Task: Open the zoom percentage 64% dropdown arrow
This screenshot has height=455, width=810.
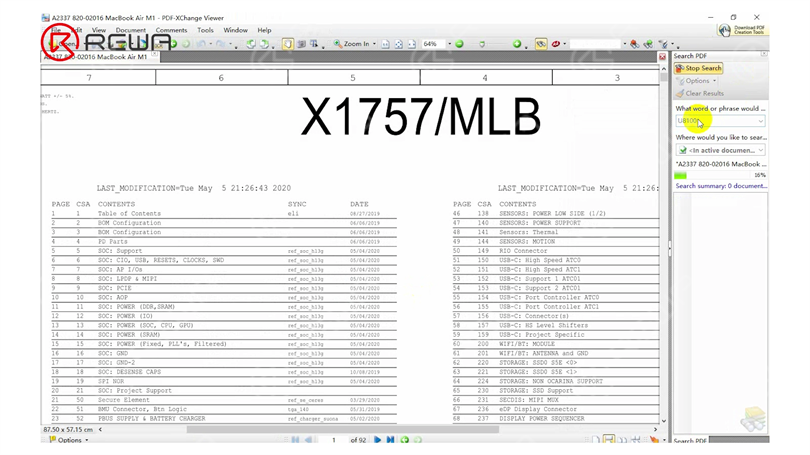Action: pyautogui.click(x=449, y=44)
